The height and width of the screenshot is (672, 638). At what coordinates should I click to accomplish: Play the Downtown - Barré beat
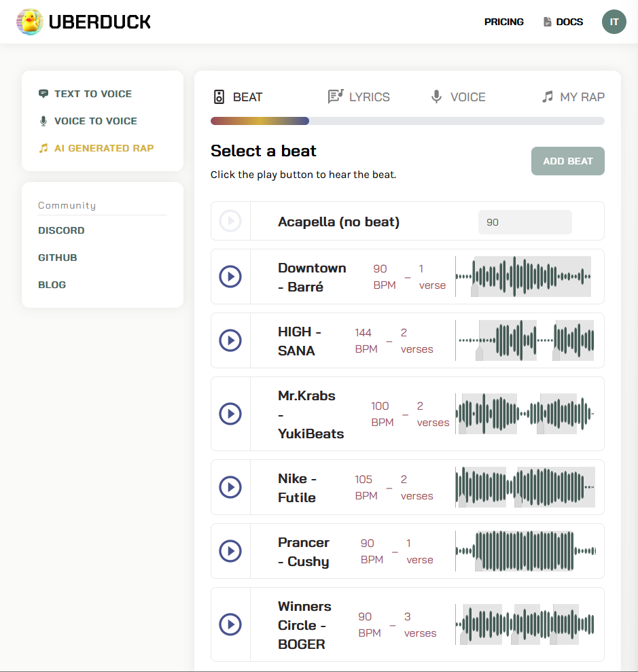pos(230,277)
